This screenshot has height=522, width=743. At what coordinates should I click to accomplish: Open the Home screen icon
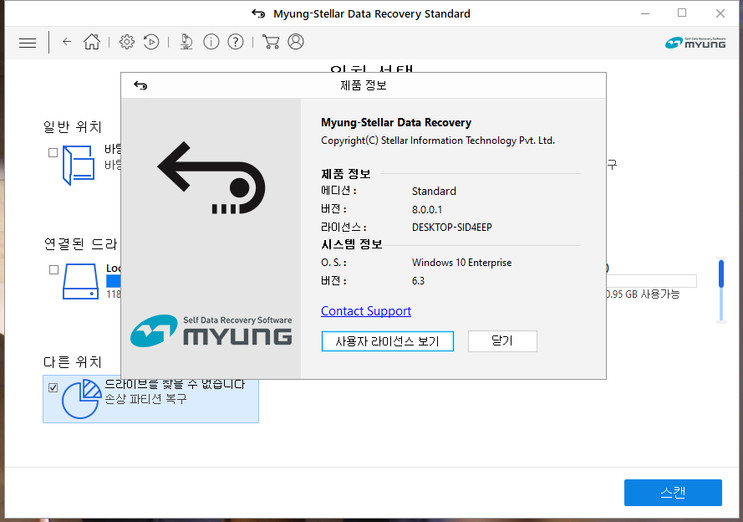pos(92,42)
